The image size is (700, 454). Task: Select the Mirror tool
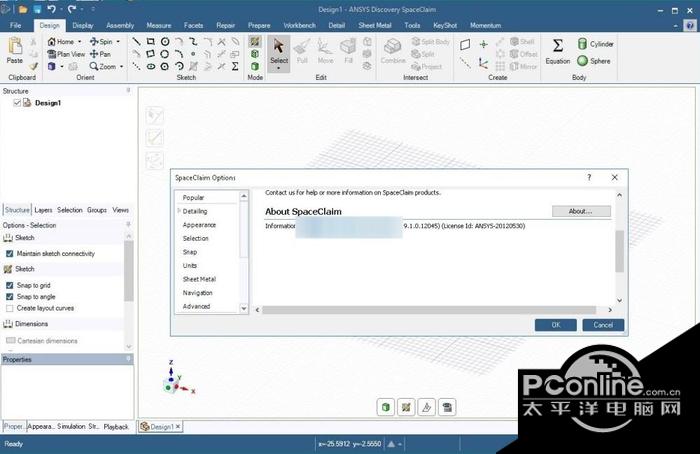coord(523,67)
